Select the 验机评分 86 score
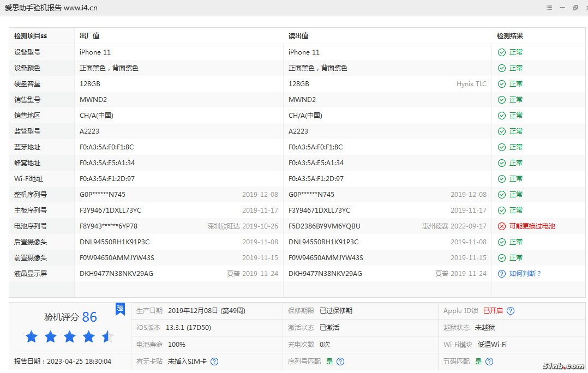This screenshot has height=373, width=588. point(70,317)
